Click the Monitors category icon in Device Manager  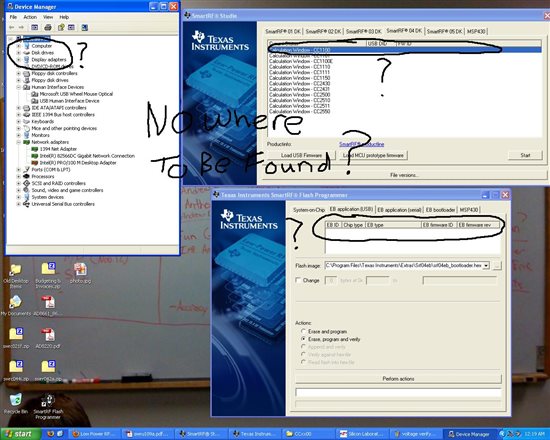point(26,135)
